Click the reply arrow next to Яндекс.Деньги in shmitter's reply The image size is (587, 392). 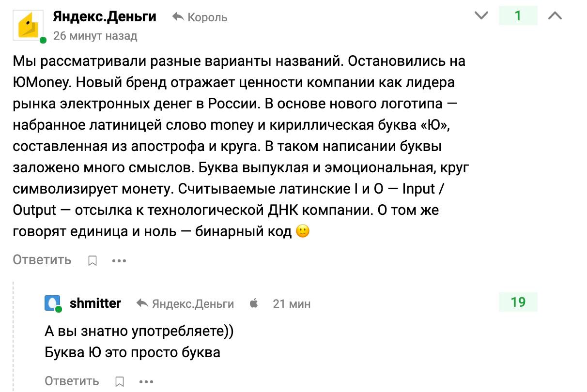[142, 303]
